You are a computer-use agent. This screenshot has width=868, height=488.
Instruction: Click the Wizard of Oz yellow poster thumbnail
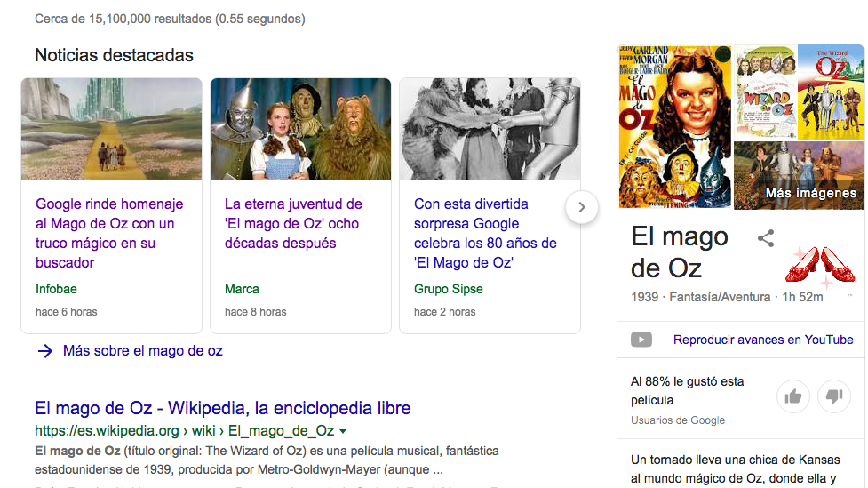point(831,92)
